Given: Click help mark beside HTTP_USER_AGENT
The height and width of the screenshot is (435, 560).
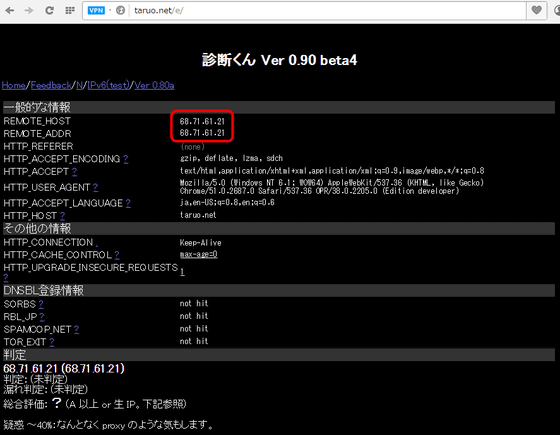Looking at the screenshot, I should (95, 187).
